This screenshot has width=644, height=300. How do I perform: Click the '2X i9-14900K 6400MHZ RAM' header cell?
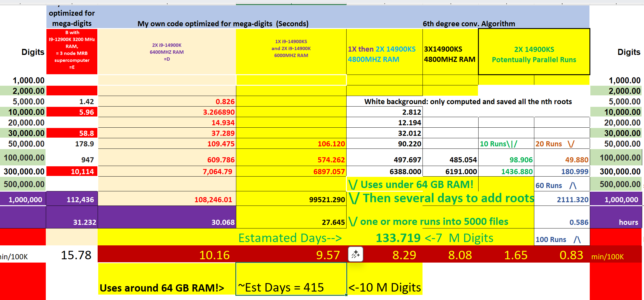[167, 52]
